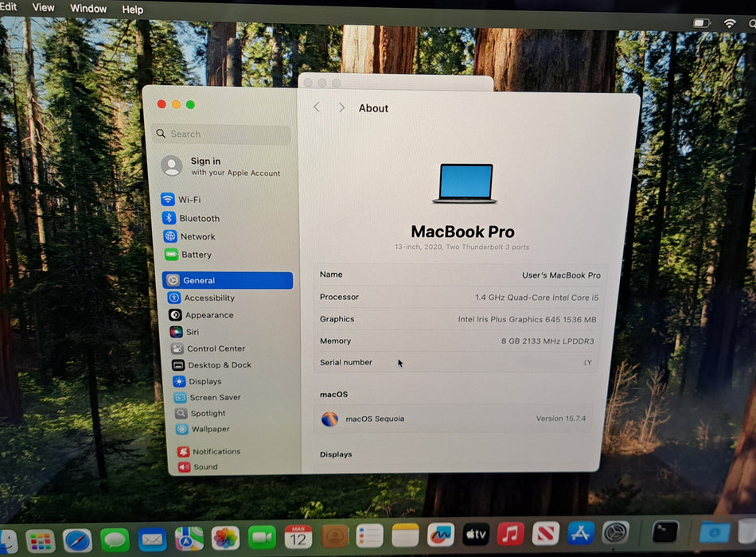This screenshot has width=756, height=557.
Task: Open Spotlight settings
Action: [201, 413]
